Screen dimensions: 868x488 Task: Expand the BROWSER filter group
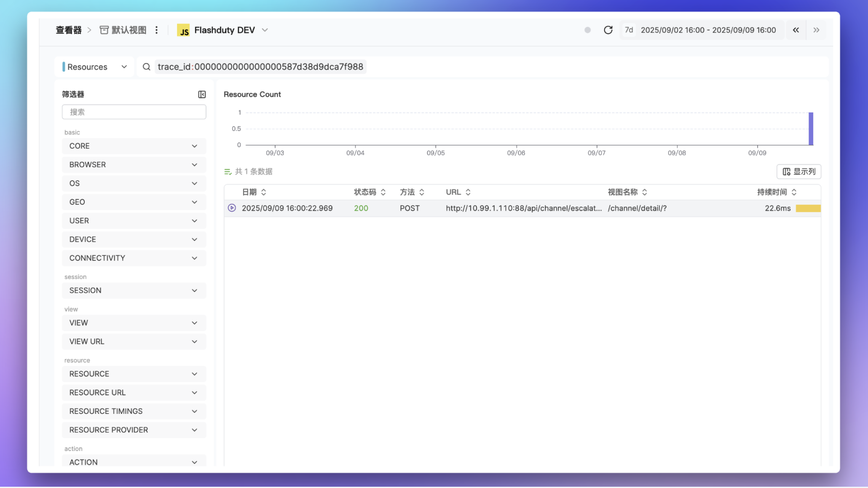point(134,165)
